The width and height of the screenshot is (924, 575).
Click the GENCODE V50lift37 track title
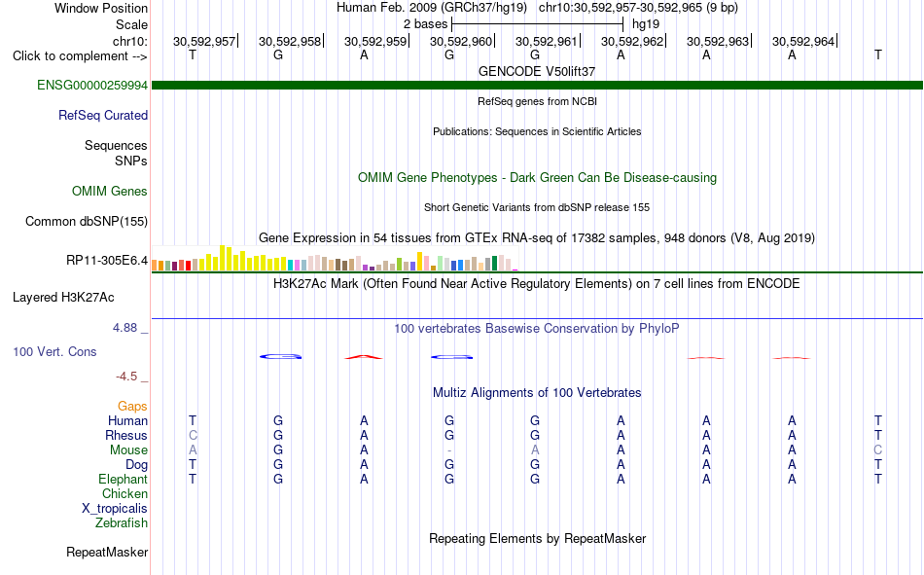point(537,71)
